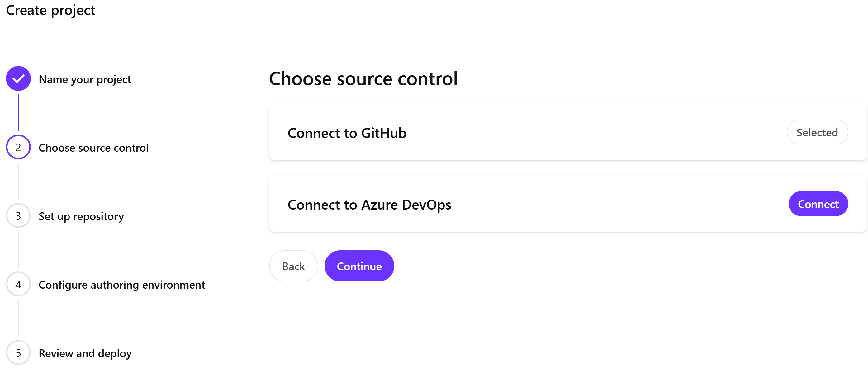Click the step 5 circle icon
Screen dimensions: 868x387
[x=18, y=353]
